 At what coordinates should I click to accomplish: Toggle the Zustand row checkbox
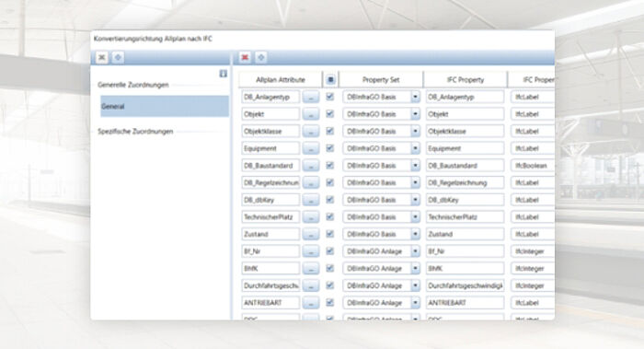point(329,234)
